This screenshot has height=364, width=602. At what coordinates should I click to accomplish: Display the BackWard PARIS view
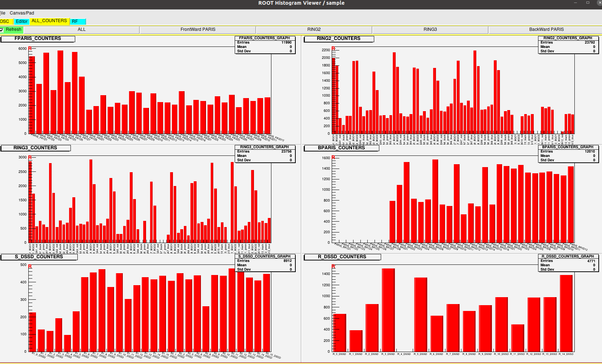(546, 29)
